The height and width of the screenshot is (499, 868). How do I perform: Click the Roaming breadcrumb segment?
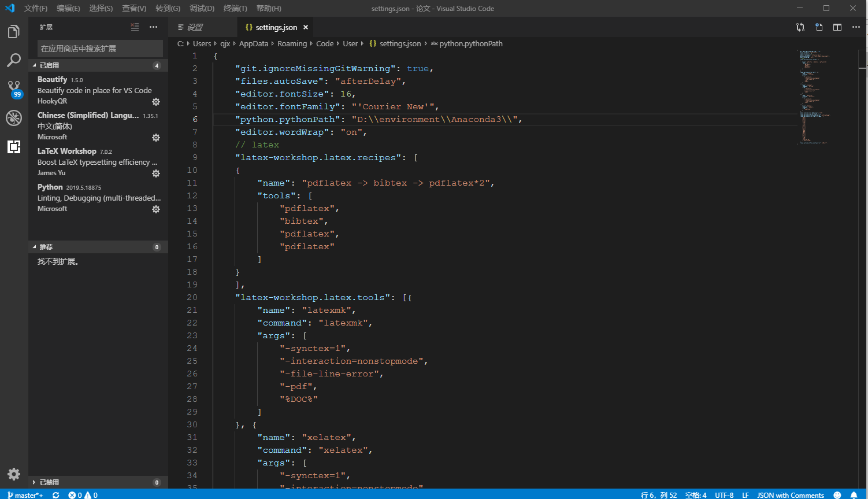click(292, 43)
